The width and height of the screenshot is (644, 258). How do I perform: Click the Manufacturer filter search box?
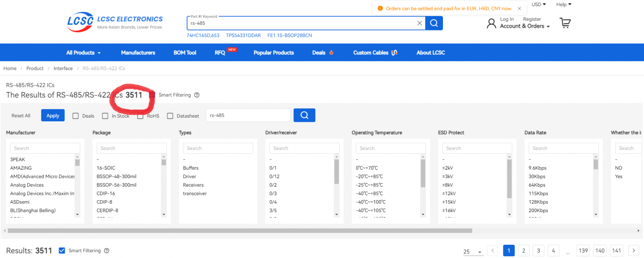tap(45, 148)
